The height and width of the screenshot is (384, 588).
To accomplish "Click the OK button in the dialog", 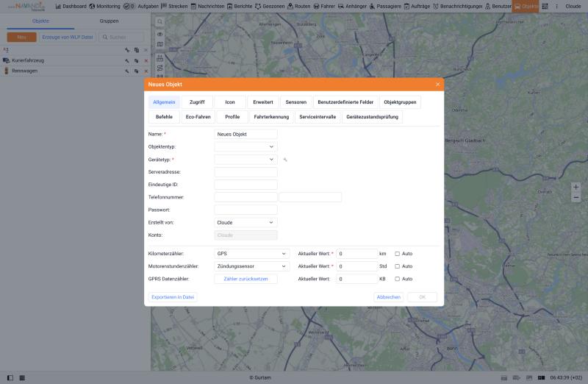I will tap(422, 297).
